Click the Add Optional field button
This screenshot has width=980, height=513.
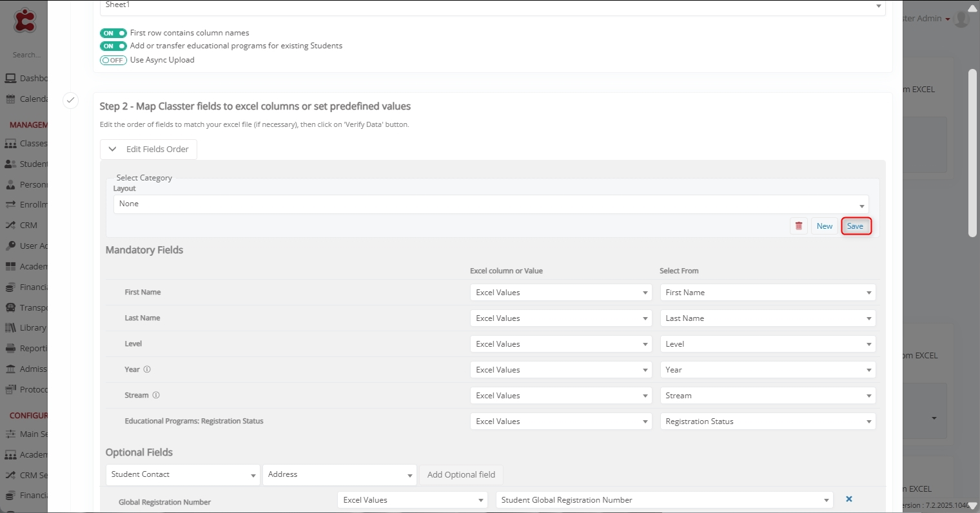click(x=461, y=475)
